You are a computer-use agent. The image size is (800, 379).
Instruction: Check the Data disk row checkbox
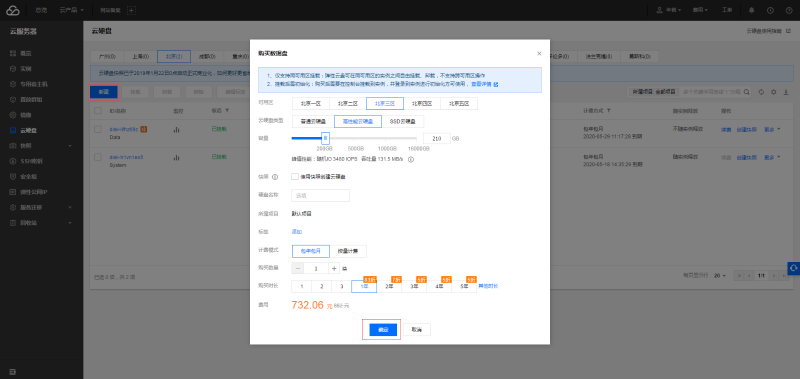[97, 130]
